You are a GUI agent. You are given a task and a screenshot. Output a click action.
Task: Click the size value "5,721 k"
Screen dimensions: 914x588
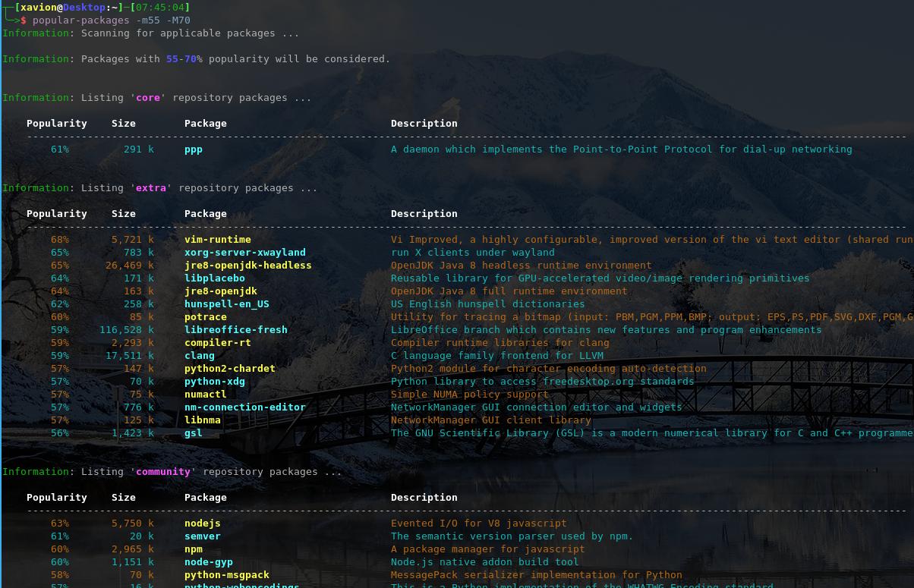point(133,240)
